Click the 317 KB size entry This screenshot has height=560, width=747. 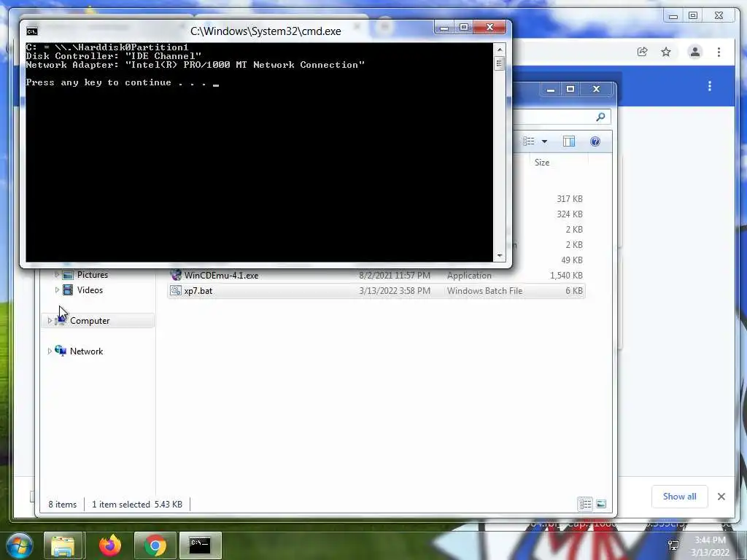tap(569, 199)
